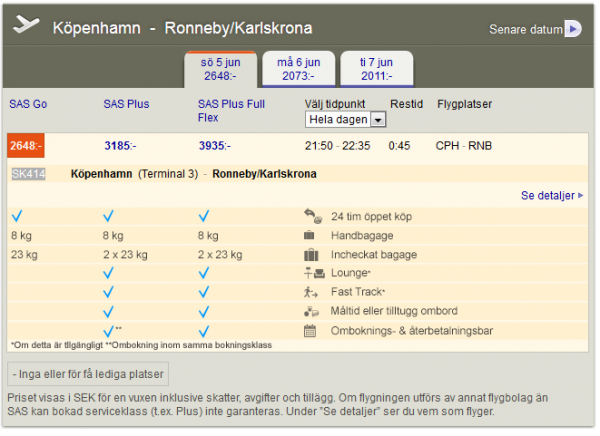Select the SAS Plus Full Flex 3935:- fare
The image size is (600, 436).
[219, 146]
